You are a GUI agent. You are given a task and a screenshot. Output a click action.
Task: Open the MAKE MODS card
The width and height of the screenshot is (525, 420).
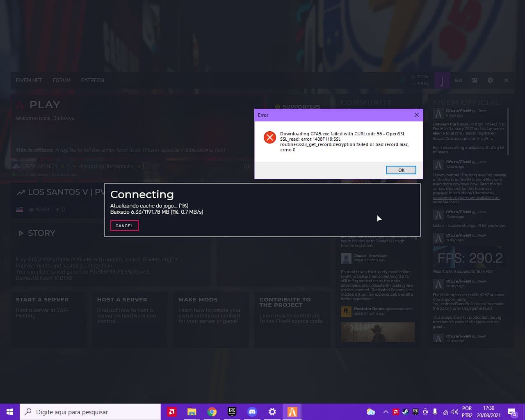211,320
